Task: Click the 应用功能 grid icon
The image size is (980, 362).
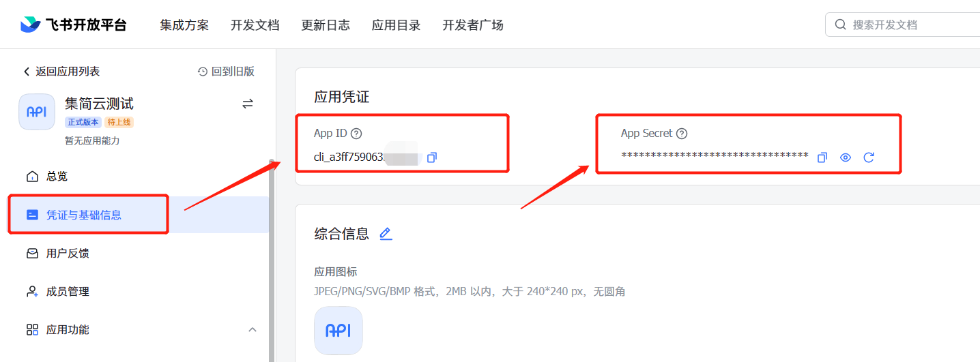Action: coord(32,329)
